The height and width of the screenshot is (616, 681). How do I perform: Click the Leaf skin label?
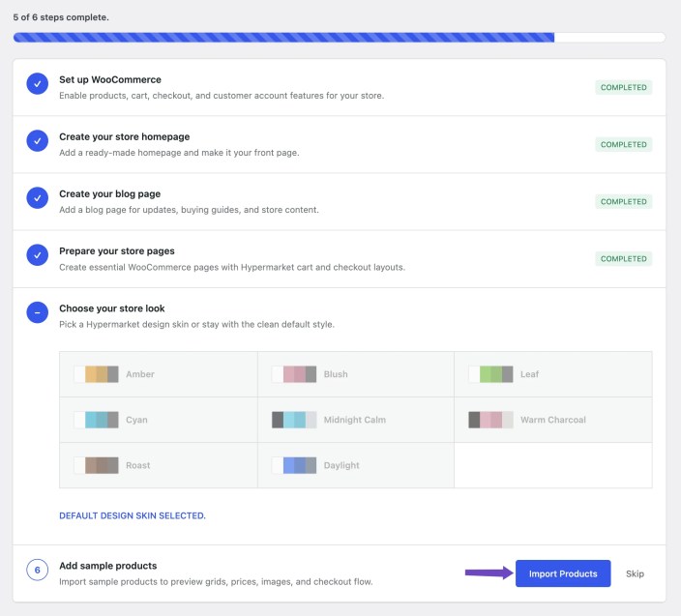529,374
